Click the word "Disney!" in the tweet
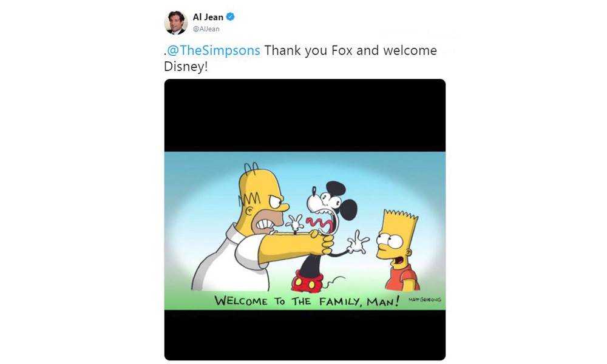Screen dimensions: 607x364 (x=186, y=67)
